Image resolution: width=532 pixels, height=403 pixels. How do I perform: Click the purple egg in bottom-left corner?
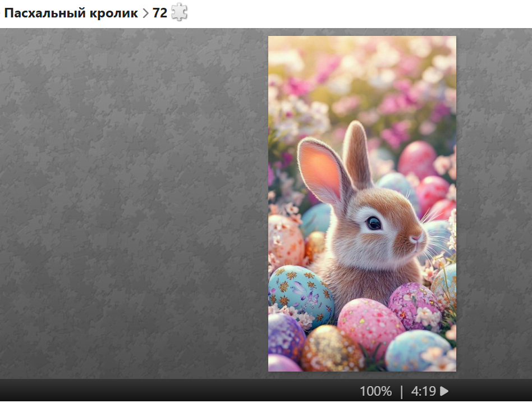click(x=285, y=337)
